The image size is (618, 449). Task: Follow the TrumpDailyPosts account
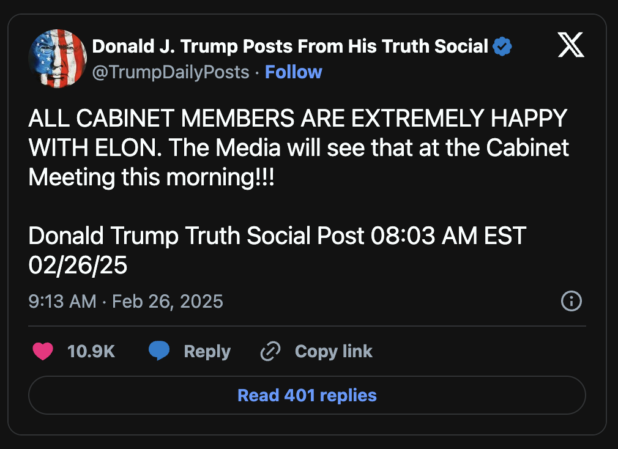click(293, 72)
